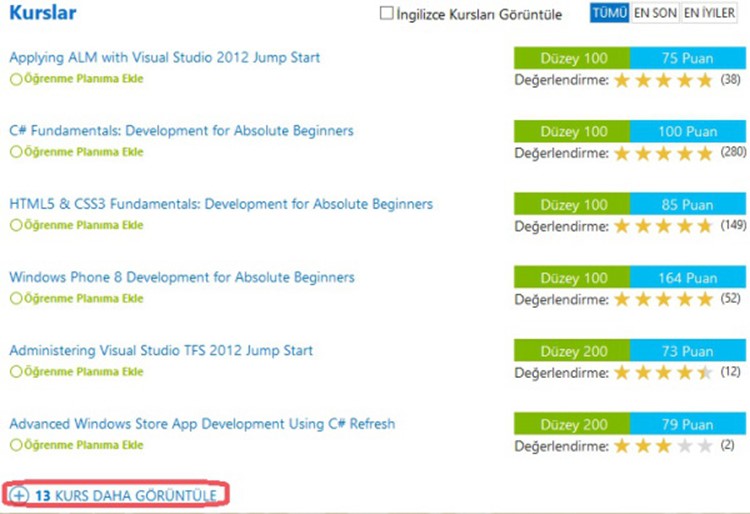750x514 pixels.
Task: Click Düzey 100 badge of HTML5 & CSS3 course
Action: point(572,204)
